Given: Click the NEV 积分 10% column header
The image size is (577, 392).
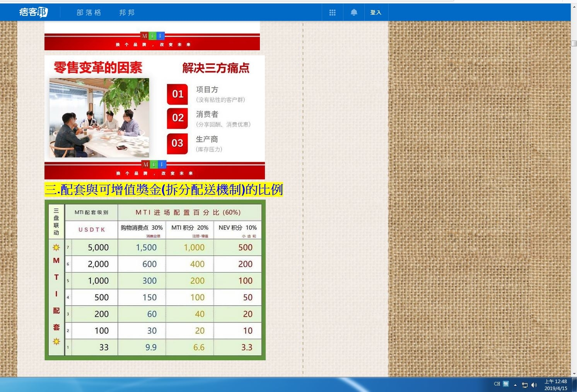Looking at the screenshot, I should click(237, 230).
